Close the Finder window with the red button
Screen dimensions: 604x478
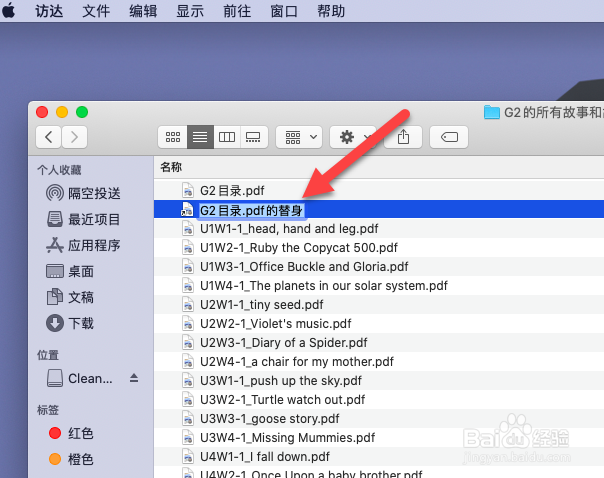[42, 112]
